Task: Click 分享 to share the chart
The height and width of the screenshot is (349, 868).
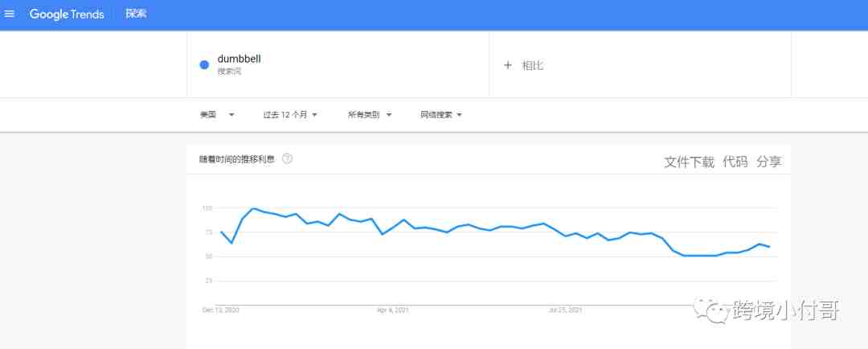Action: point(768,162)
